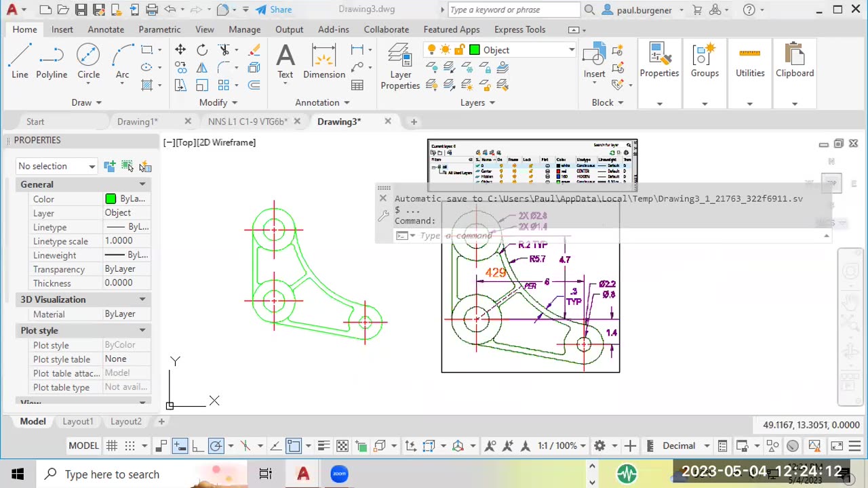Toggle dynamic input in status bar
This screenshot has width=868, height=488.
180,445
